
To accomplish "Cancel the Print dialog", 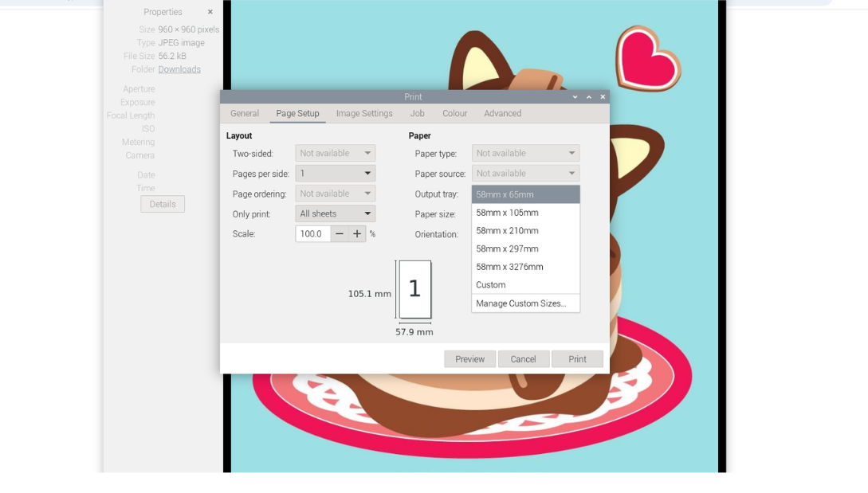I will coord(523,359).
